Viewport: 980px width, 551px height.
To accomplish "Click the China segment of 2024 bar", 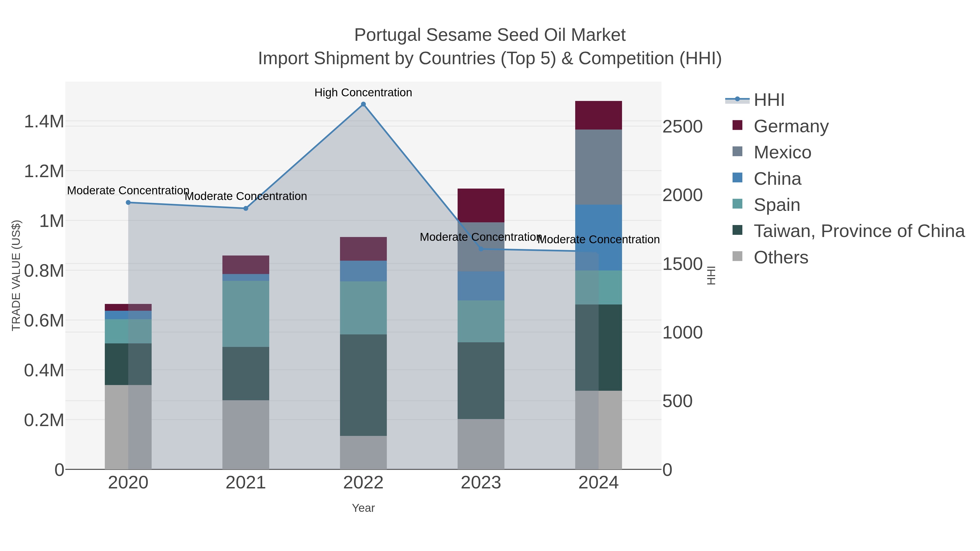I will point(598,238).
